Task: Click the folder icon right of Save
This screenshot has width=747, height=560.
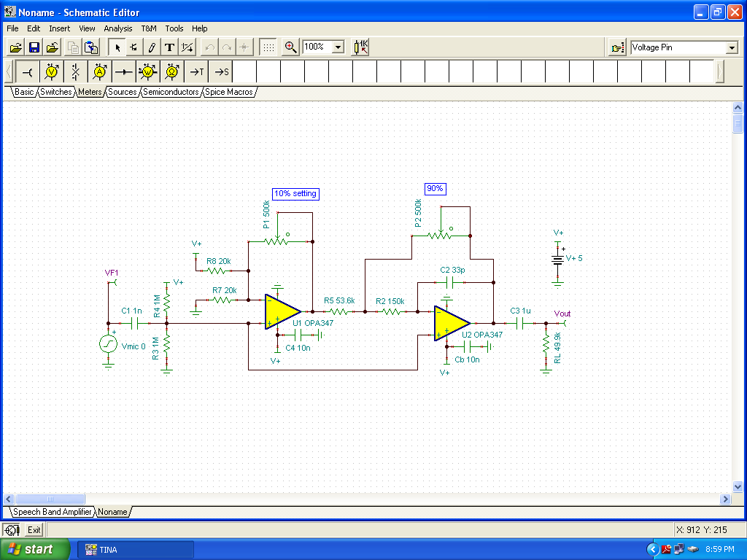Action: (x=53, y=47)
